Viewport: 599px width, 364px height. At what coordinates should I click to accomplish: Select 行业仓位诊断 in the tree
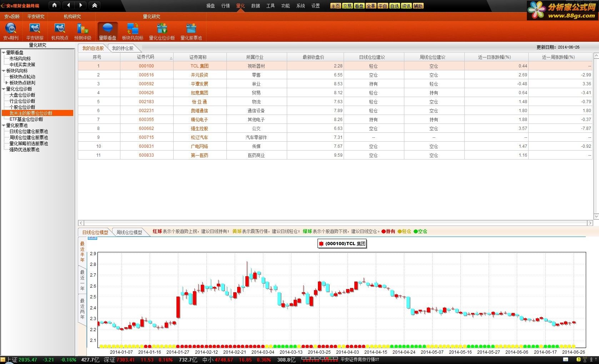22,101
